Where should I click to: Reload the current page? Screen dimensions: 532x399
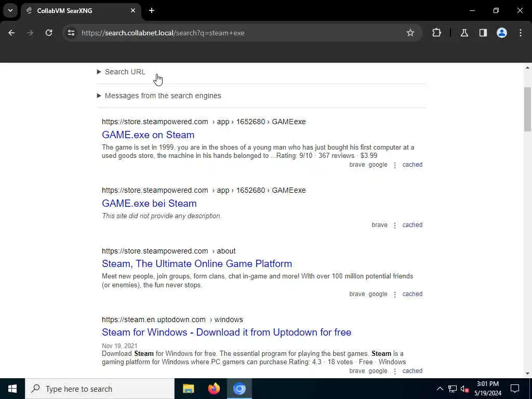click(x=49, y=33)
